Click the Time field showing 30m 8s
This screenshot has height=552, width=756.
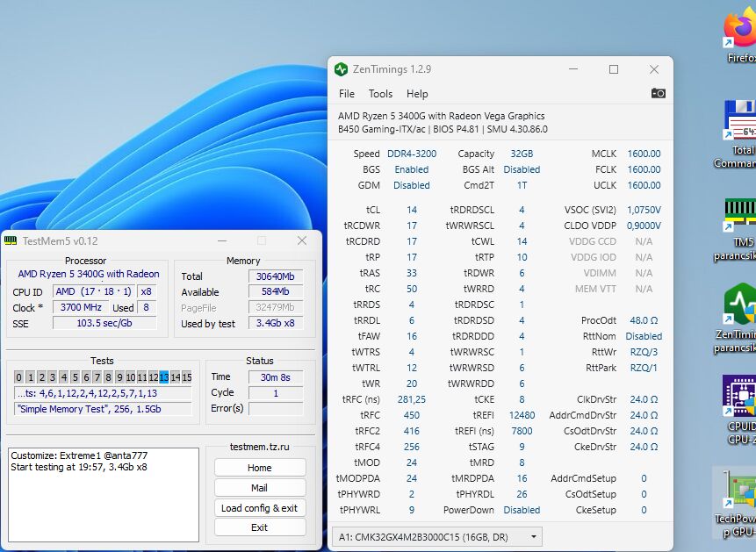(x=276, y=377)
